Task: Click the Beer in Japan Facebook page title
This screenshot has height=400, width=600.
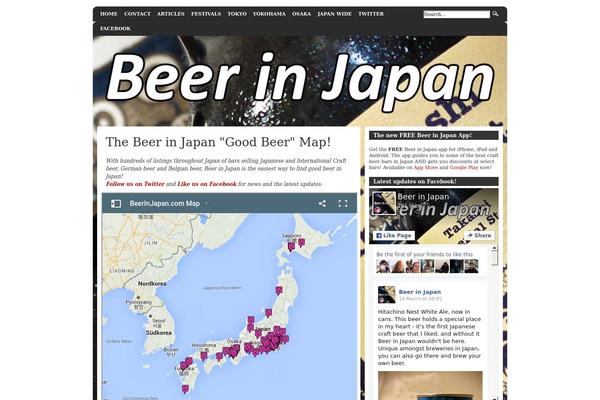Action: click(423, 197)
